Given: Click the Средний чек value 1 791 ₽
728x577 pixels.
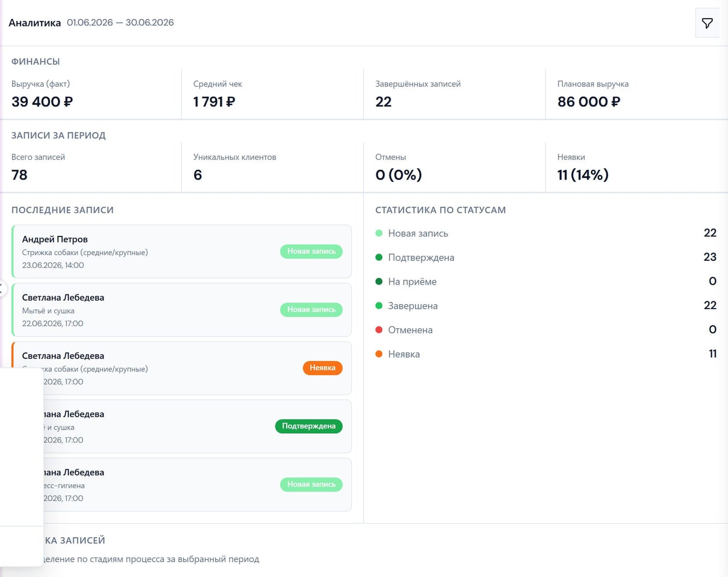Looking at the screenshot, I should (214, 102).
